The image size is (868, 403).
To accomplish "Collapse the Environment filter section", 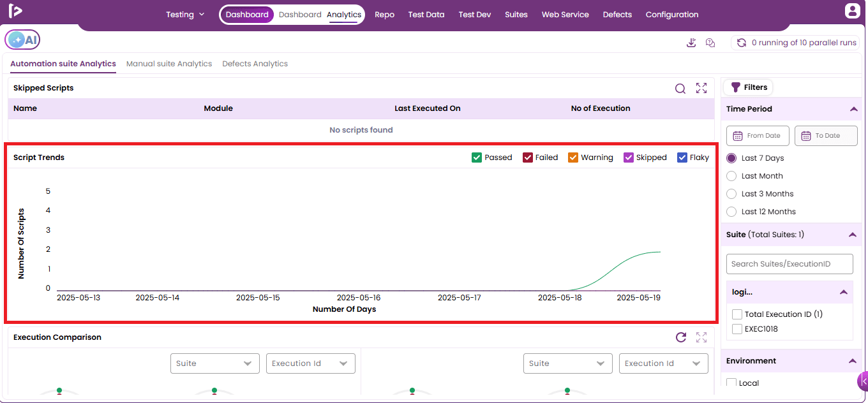I will pyautogui.click(x=852, y=361).
